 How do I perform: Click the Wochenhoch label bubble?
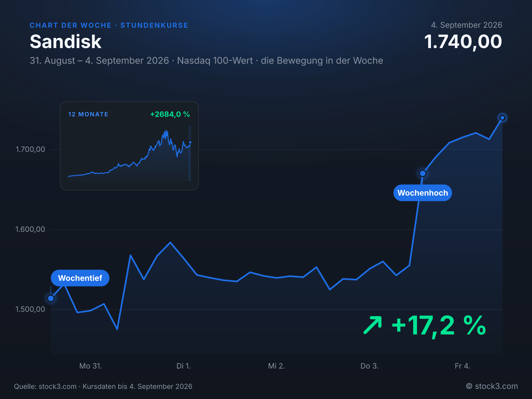(x=423, y=193)
